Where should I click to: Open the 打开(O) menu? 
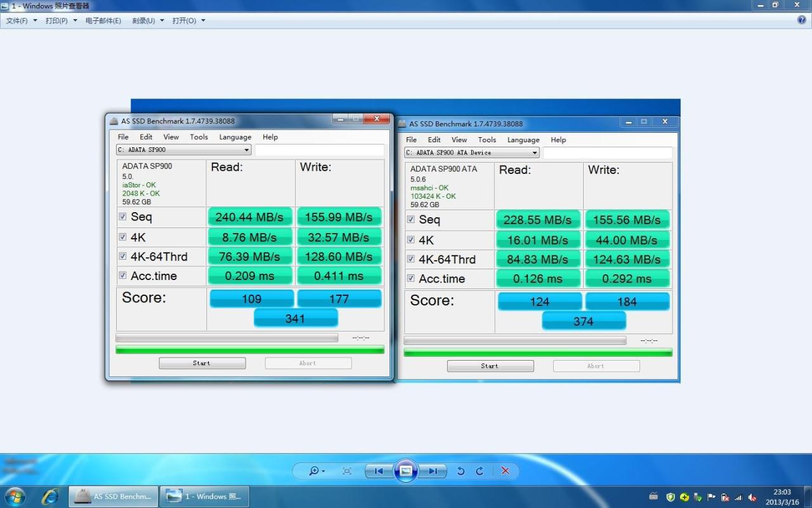(x=184, y=20)
